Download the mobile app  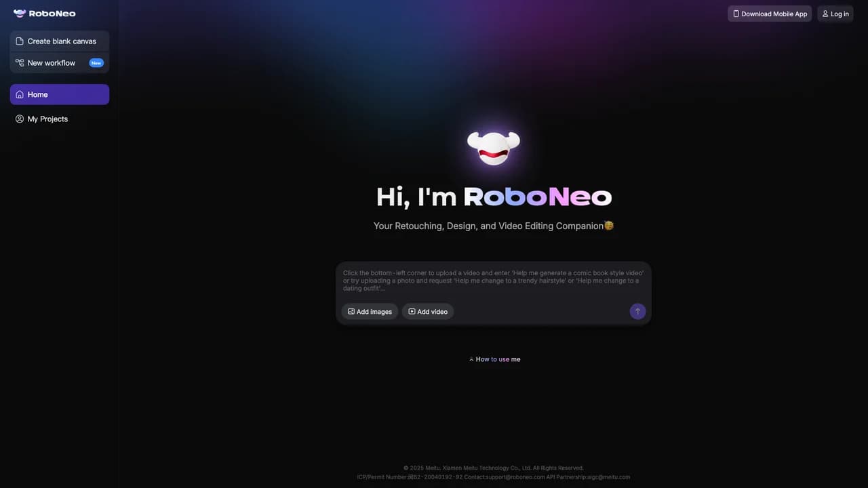click(770, 14)
